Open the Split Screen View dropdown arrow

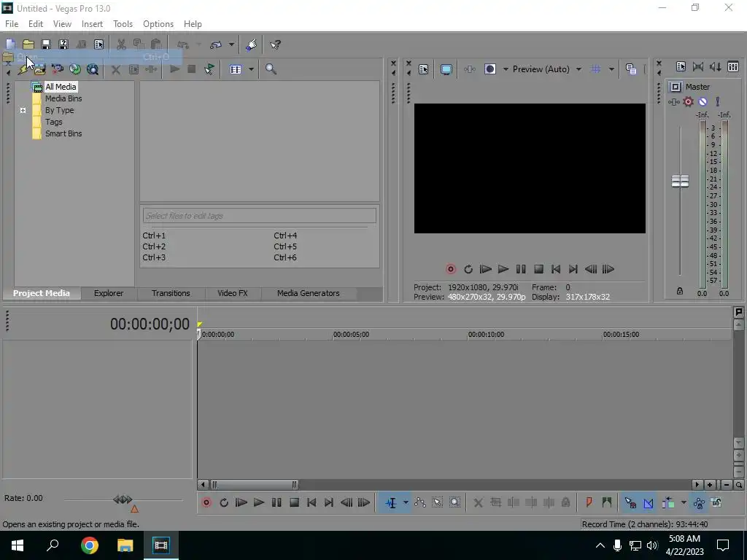pyautogui.click(x=506, y=69)
